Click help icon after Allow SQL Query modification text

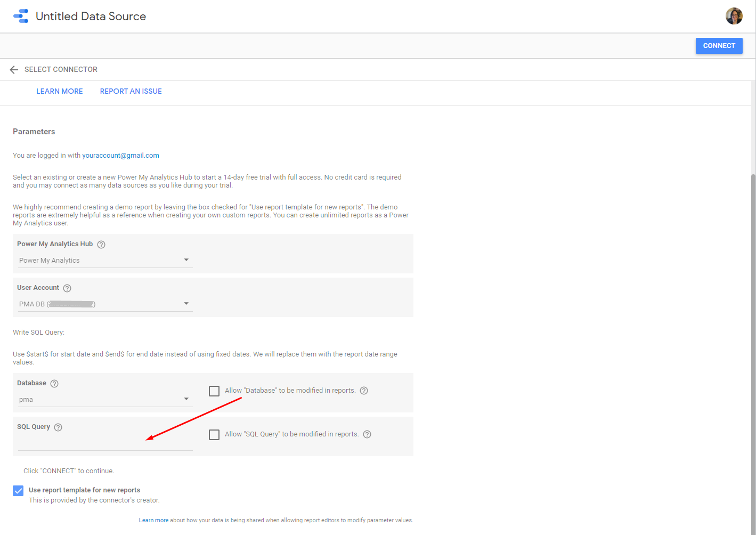coord(367,434)
